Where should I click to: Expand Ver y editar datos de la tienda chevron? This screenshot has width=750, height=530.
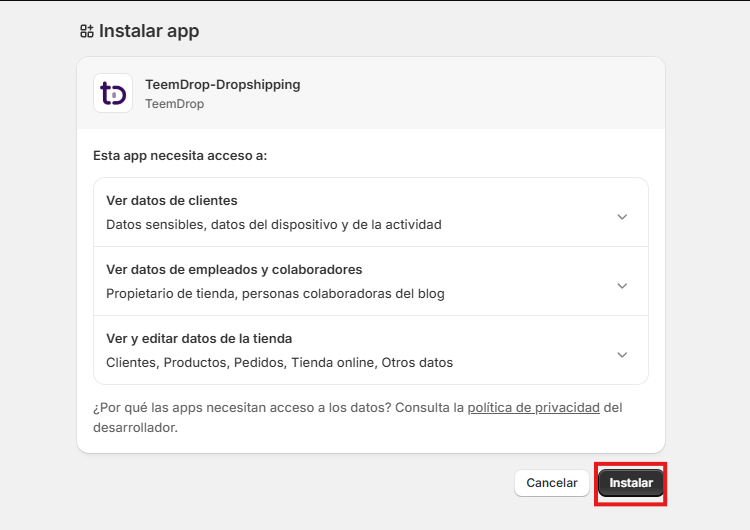point(622,354)
